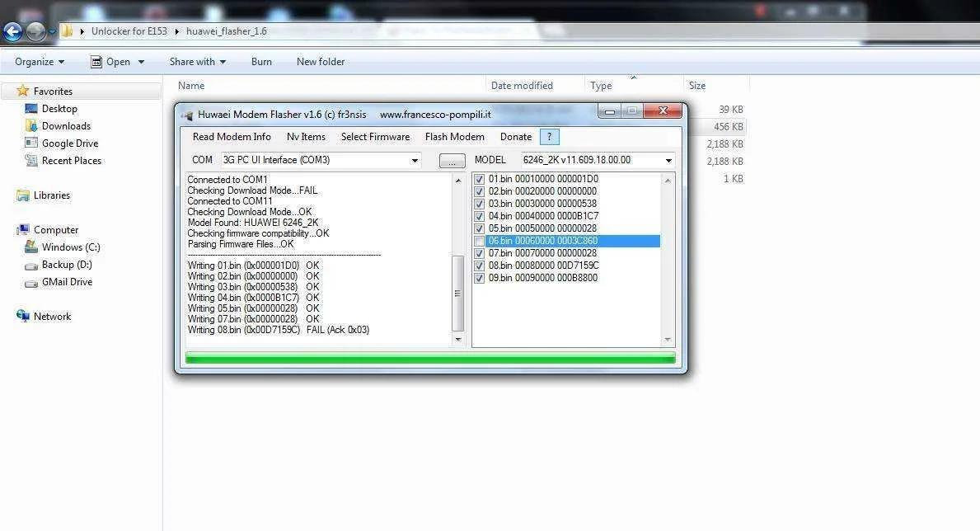Click the Recent Places icon
980x531 pixels.
coord(30,161)
